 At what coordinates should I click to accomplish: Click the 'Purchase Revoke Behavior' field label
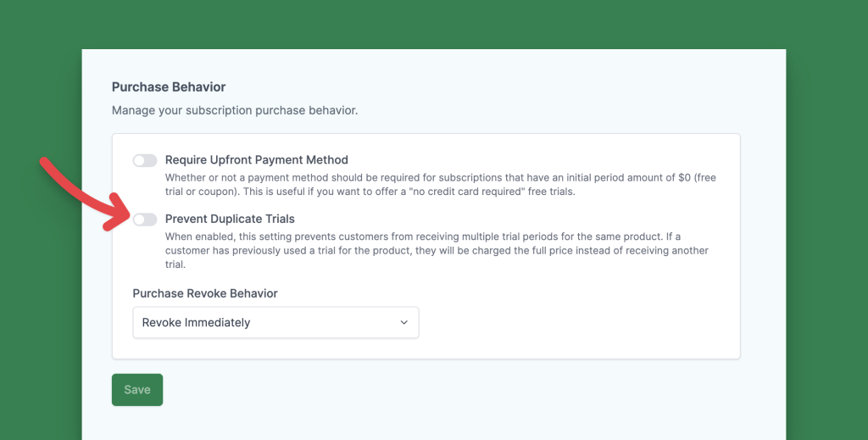pyautogui.click(x=205, y=293)
